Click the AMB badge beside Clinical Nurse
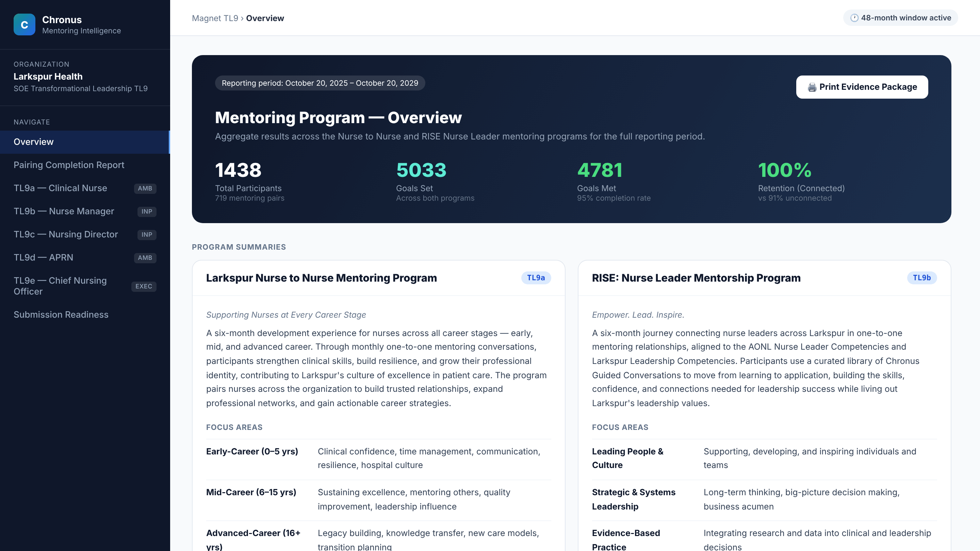The height and width of the screenshot is (551, 980). pos(145,188)
